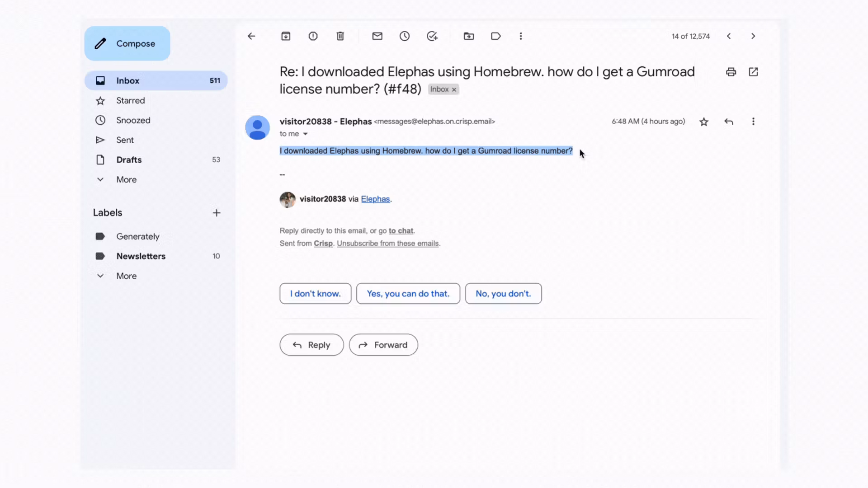Delete the email with trash icon
Image resolution: width=868 pixels, height=488 pixels.
pos(340,36)
